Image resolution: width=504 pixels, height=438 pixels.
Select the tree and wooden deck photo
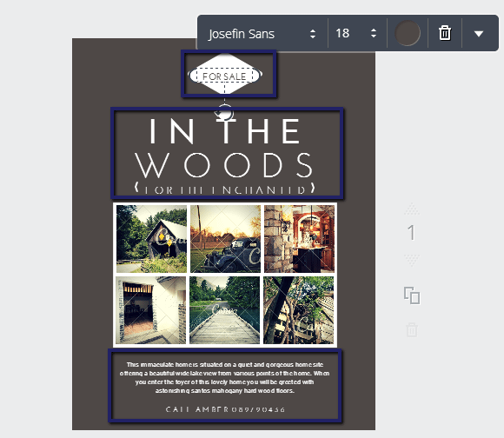(299, 310)
